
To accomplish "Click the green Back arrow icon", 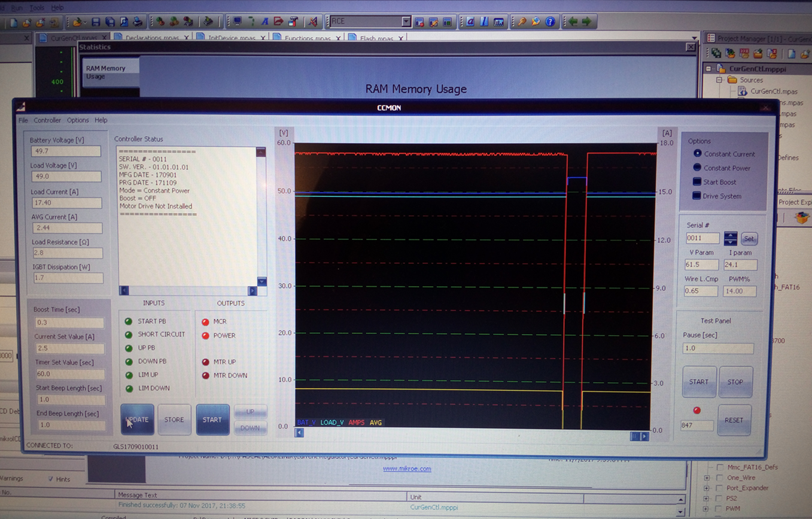I will pos(573,22).
